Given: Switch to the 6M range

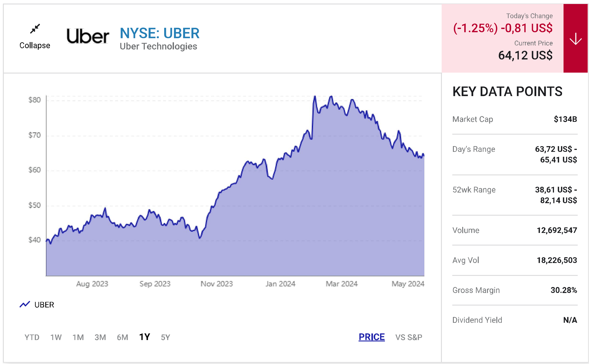Looking at the screenshot, I should [122, 337].
